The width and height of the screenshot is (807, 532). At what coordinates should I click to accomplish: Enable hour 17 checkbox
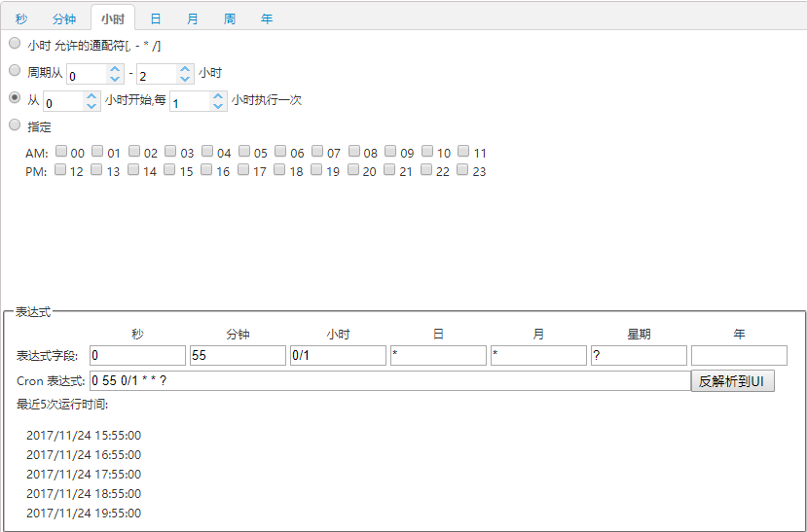pyautogui.click(x=243, y=169)
